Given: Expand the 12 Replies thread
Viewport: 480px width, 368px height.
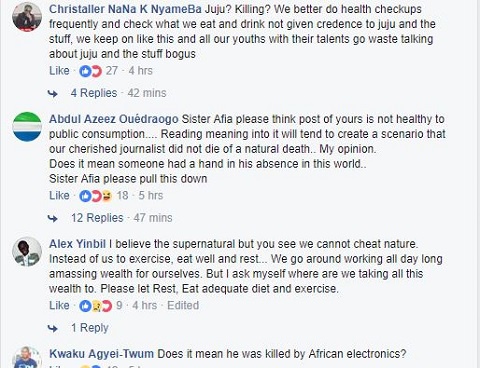Looking at the screenshot, I should (x=97, y=218).
